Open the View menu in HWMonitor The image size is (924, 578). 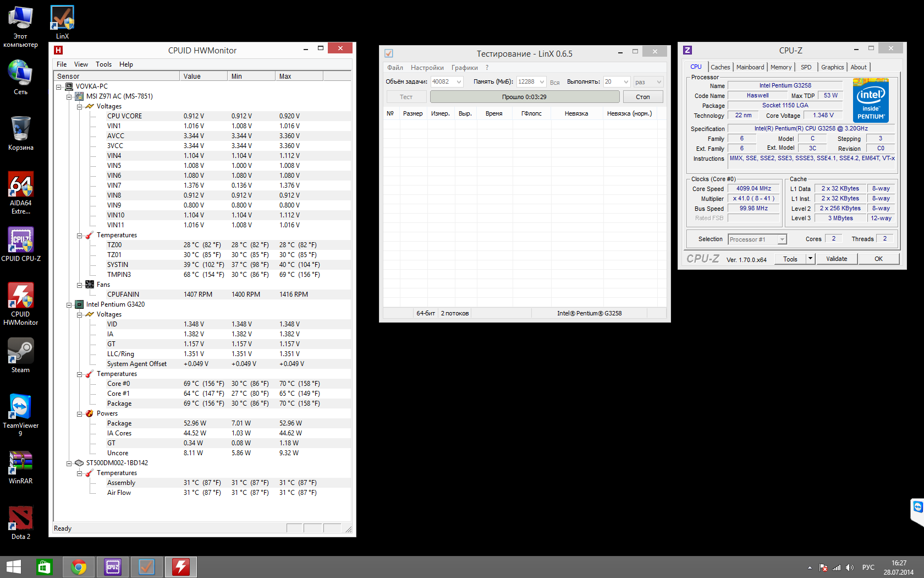click(81, 64)
